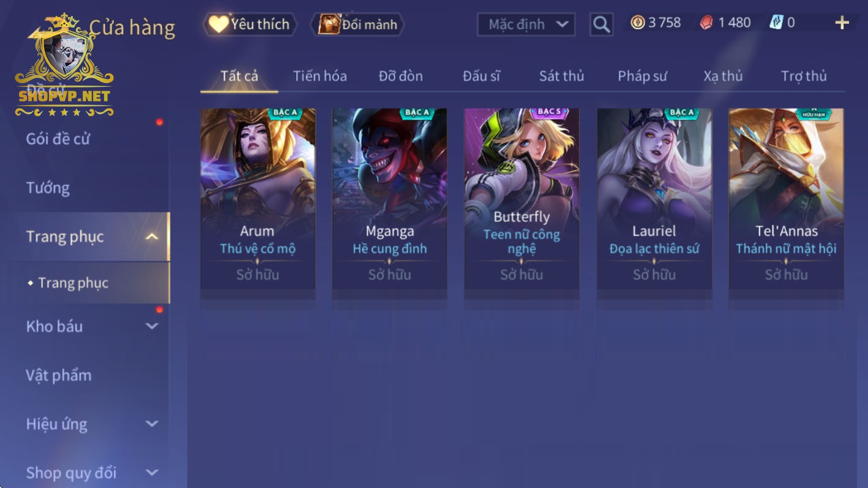Switch to the Sát thủ tab
Viewport: 868px width, 488px height.
click(561, 76)
